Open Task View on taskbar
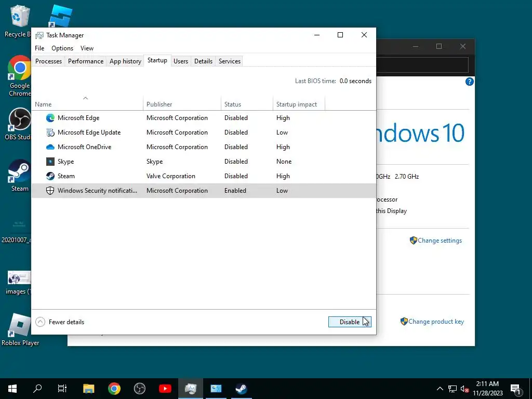Screen dimensions: 532x399 tap(62, 389)
